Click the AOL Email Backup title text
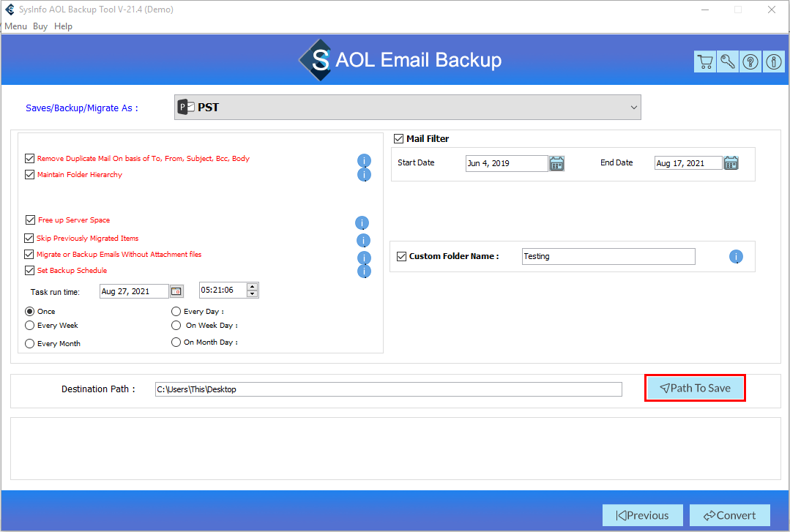 tap(418, 60)
